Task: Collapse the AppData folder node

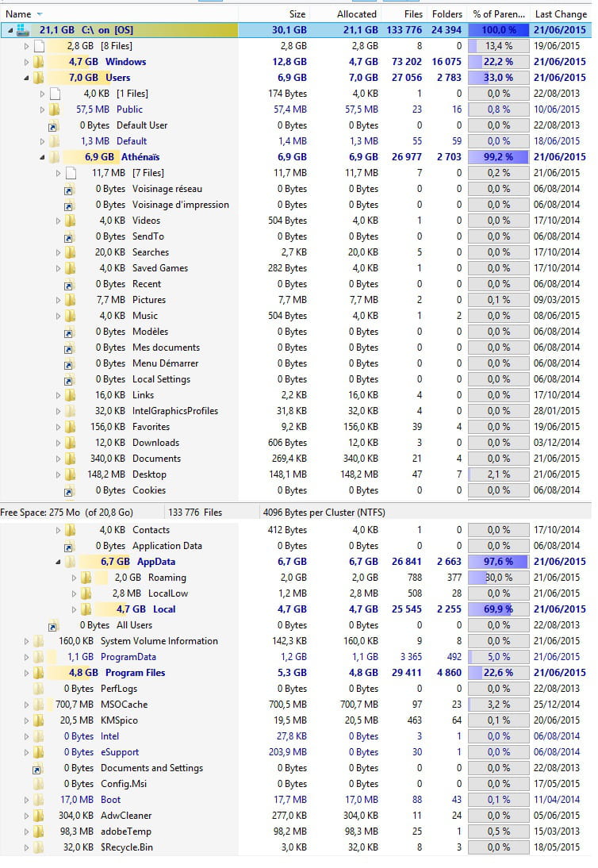Action: coord(58,562)
